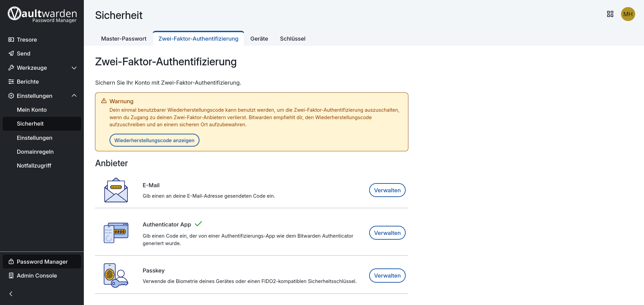The width and height of the screenshot is (644, 305).
Task: Open the Geräte tab
Action: tap(259, 39)
